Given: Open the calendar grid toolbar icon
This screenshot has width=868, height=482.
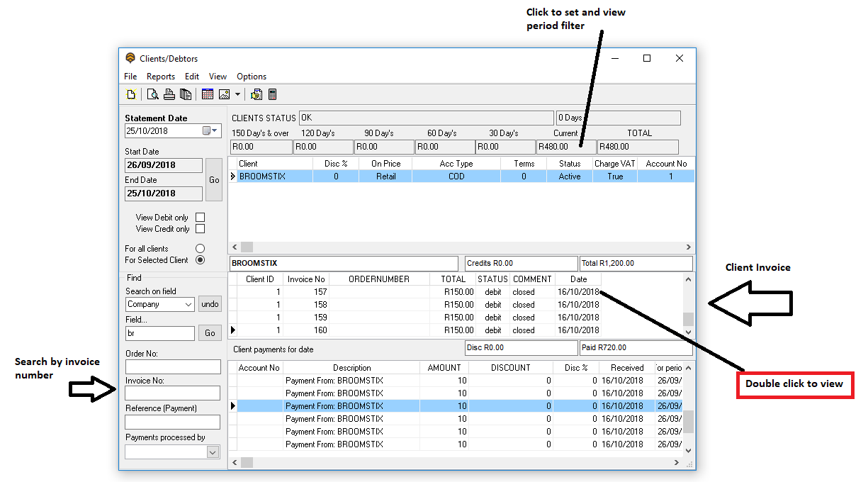Looking at the screenshot, I should [x=208, y=94].
